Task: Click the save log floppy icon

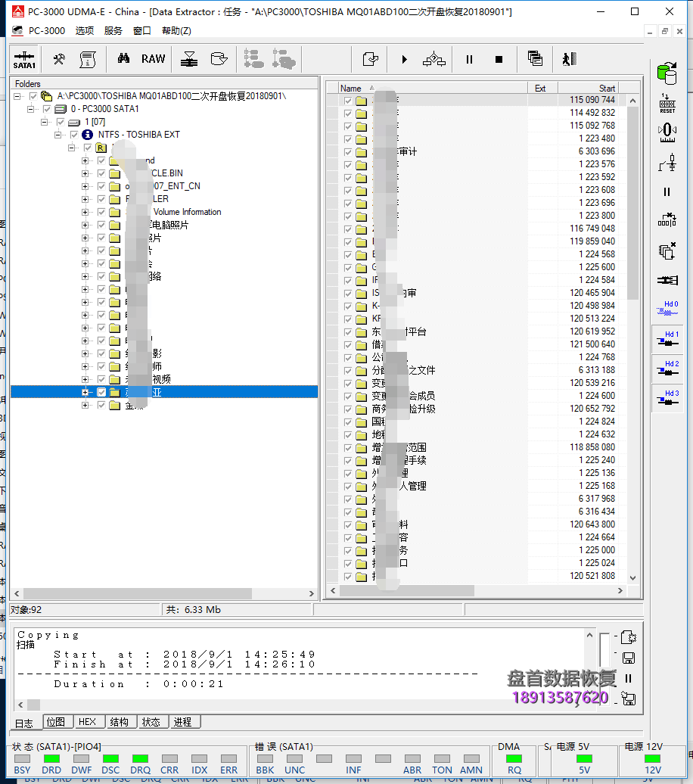Action: pyautogui.click(x=628, y=658)
